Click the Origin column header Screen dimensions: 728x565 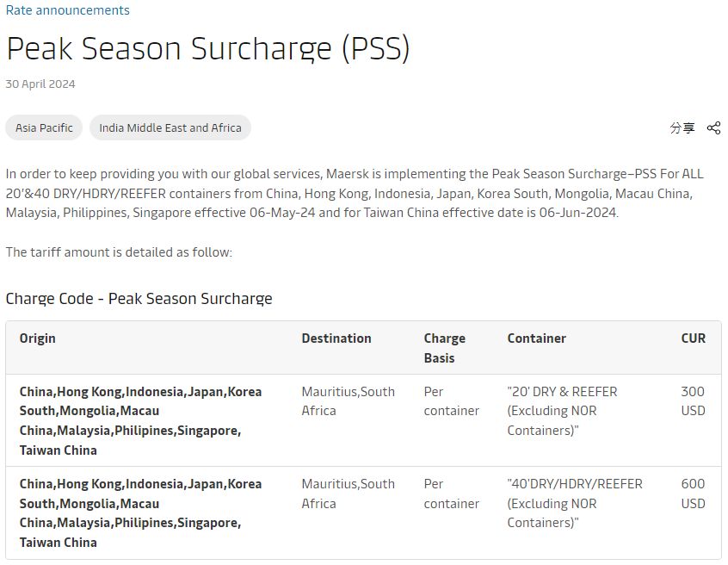pos(38,338)
